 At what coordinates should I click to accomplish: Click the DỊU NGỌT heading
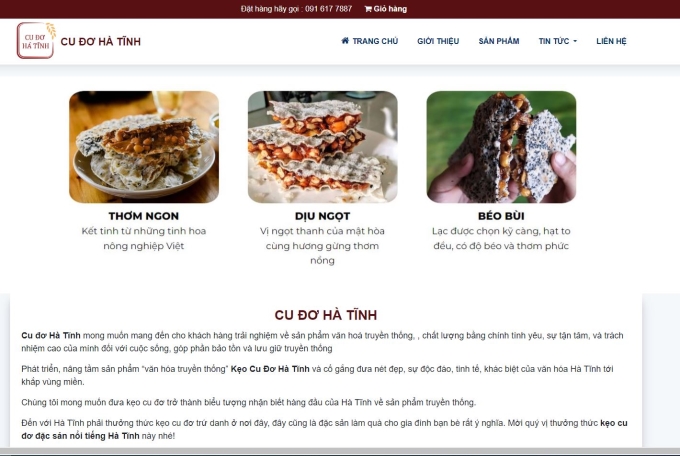pyautogui.click(x=322, y=216)
